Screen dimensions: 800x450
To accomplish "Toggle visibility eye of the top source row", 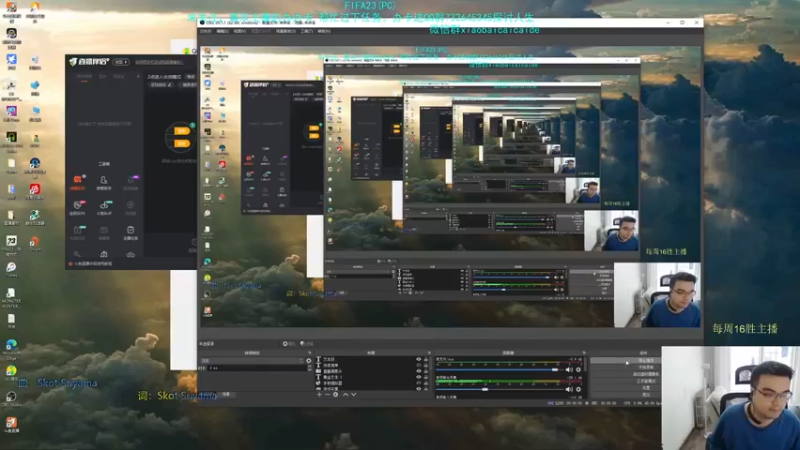I will point(418,359).
